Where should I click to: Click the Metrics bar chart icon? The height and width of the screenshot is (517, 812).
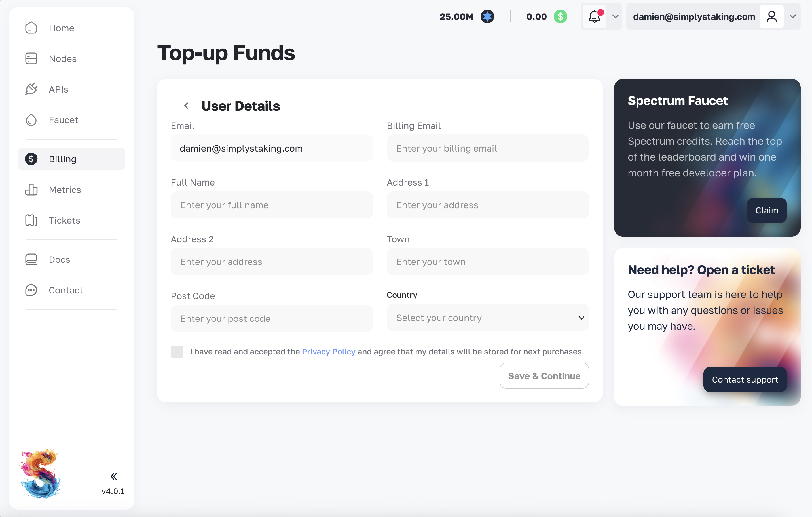31,190
